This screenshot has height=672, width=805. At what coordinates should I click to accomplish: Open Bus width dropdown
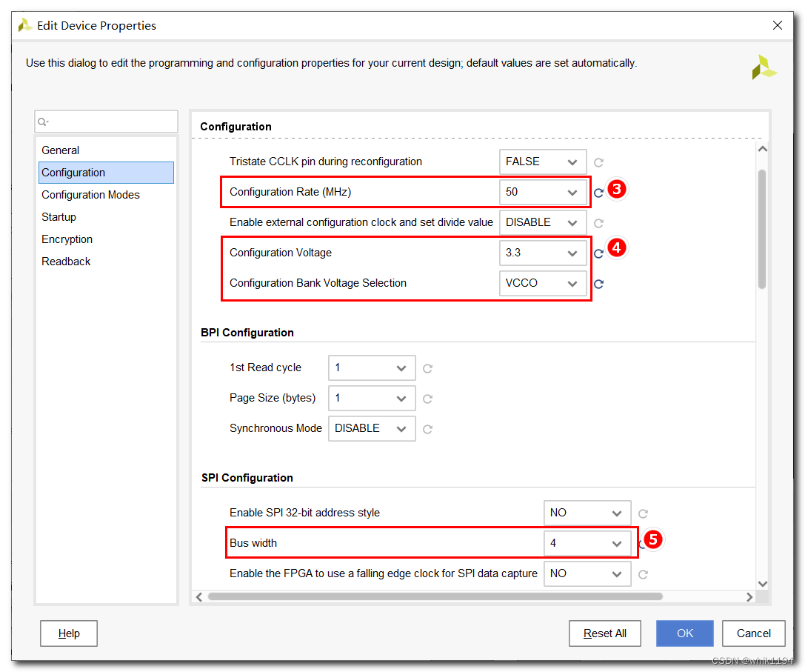587,543
